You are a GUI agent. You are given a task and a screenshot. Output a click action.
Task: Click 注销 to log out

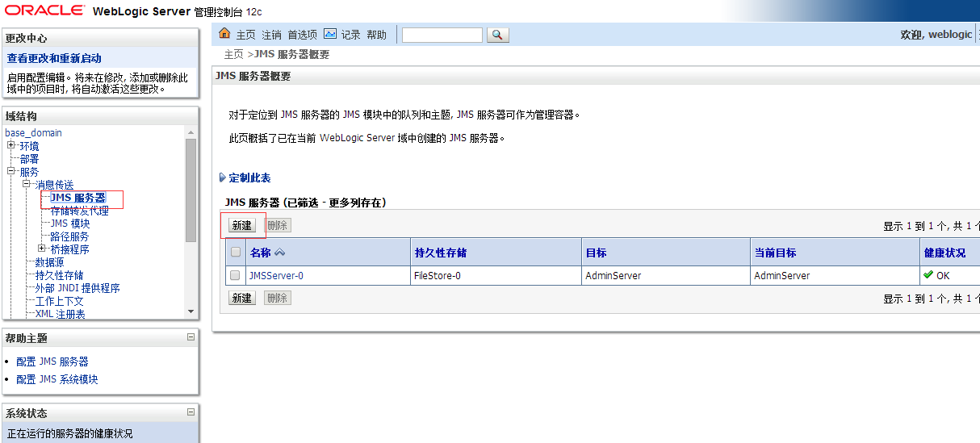[271, 35]
